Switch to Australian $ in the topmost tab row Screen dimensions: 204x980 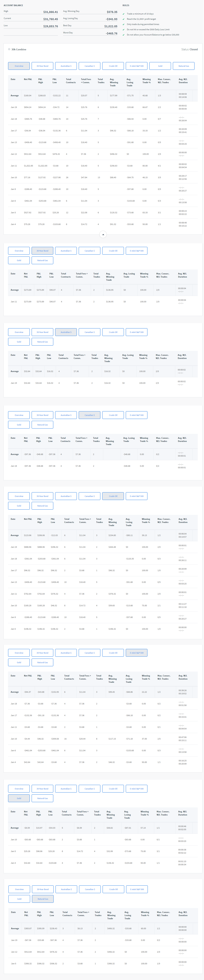pyautogui.click(x=66, y=66)
